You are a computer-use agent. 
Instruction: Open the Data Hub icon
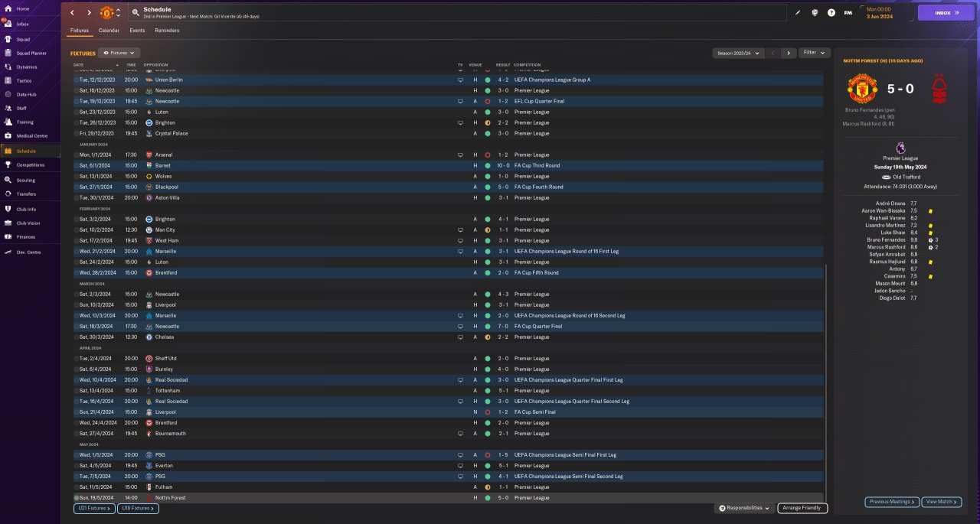click(7, 94)
